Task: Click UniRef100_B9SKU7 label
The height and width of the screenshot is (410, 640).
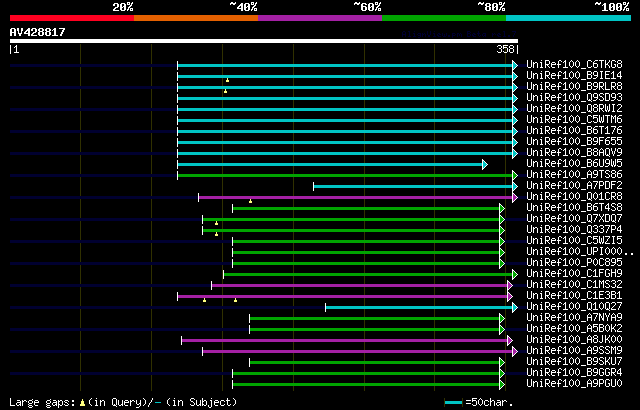Action: coord(574,362)
